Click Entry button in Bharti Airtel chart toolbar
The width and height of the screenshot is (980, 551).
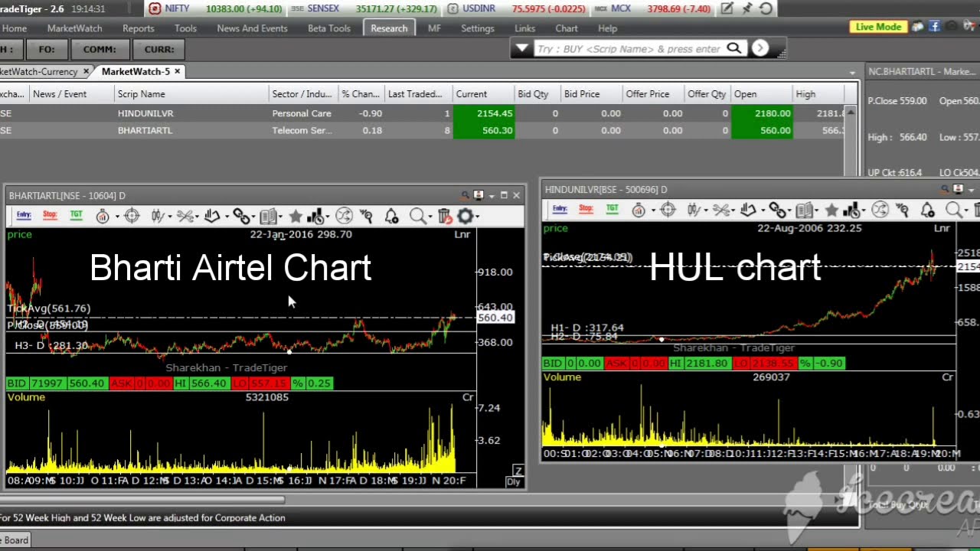coord(24,215)
